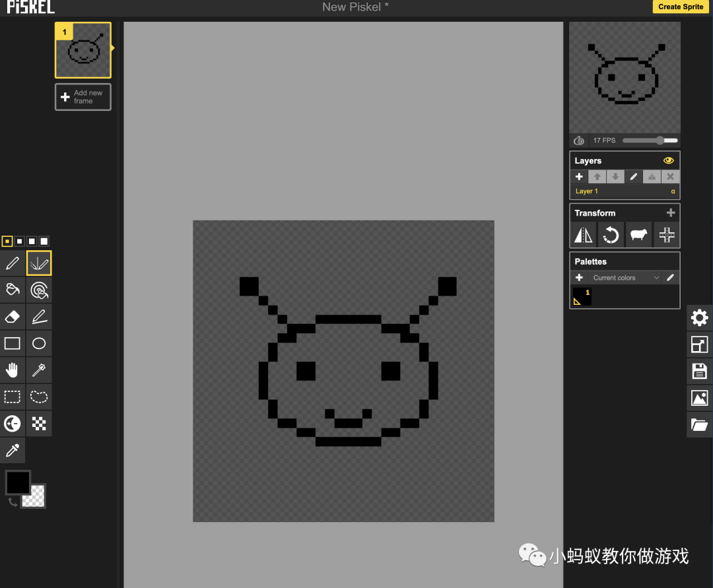Pick palette color number 1
The width and height of the screenshot is (713, 588).
tap(582, 297)
